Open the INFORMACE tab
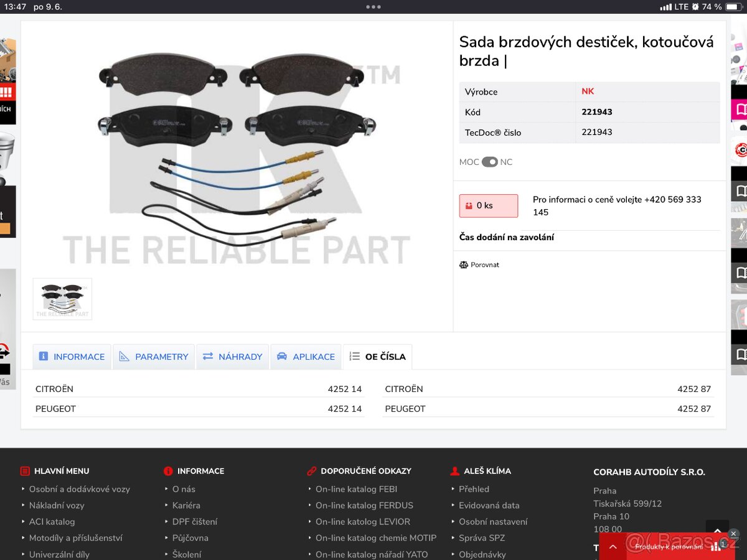The image size is (747, 560). (x=72, y=357)
